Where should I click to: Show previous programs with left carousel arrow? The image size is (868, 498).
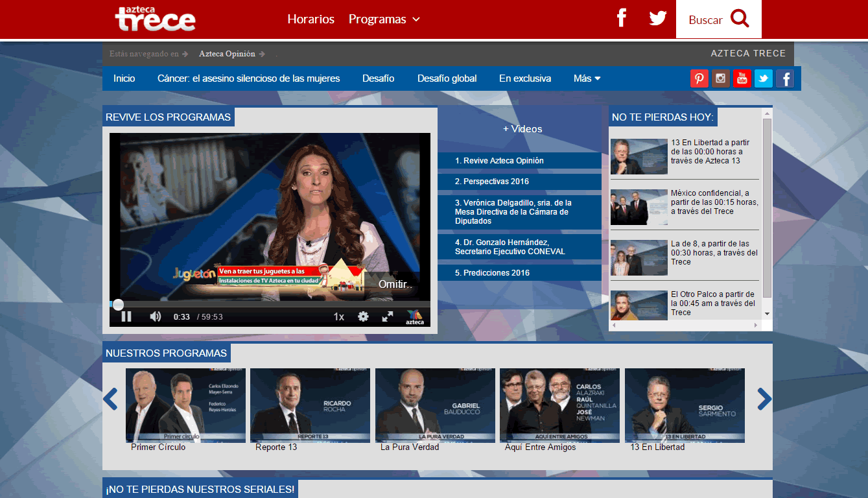(x=111, y=399)
